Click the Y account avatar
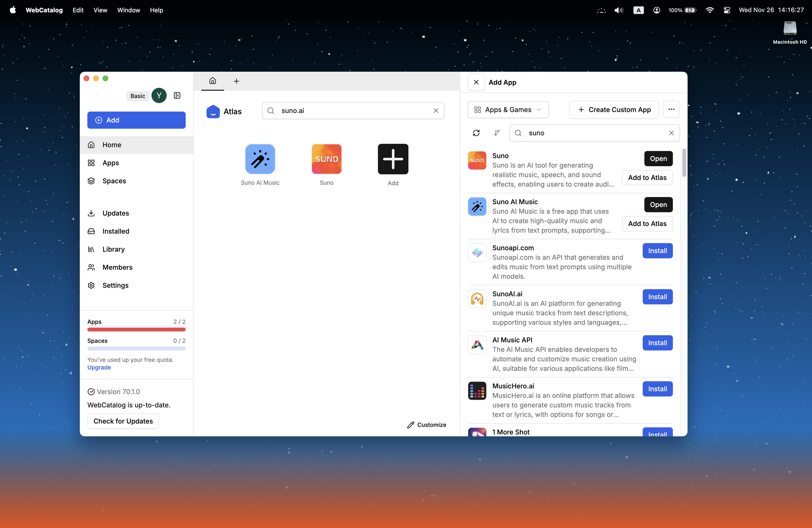Screen dimensions: 812x528 (x=159, y=95)
